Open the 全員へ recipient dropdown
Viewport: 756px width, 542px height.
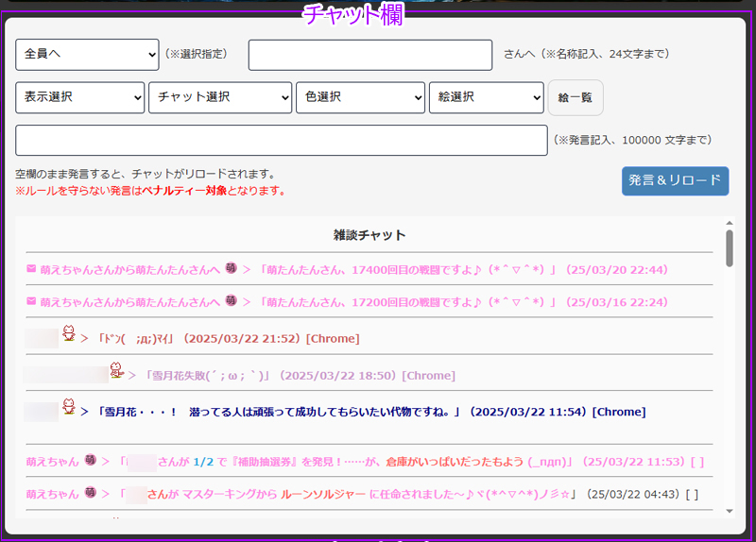click(x=87, y=55)
